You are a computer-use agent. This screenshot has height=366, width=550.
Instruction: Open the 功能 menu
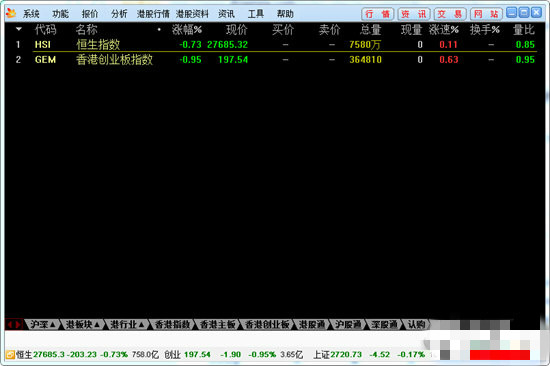click(x=60, y=14)
